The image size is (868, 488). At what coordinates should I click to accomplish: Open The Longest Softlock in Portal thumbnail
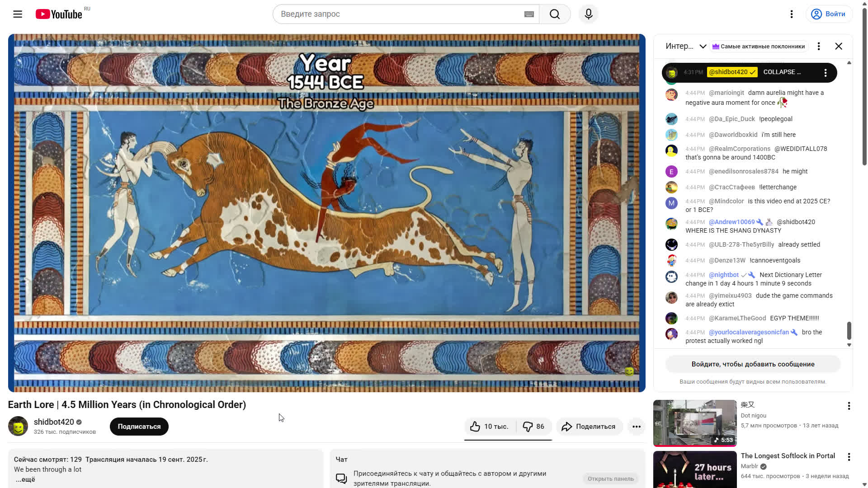(694, 472)
